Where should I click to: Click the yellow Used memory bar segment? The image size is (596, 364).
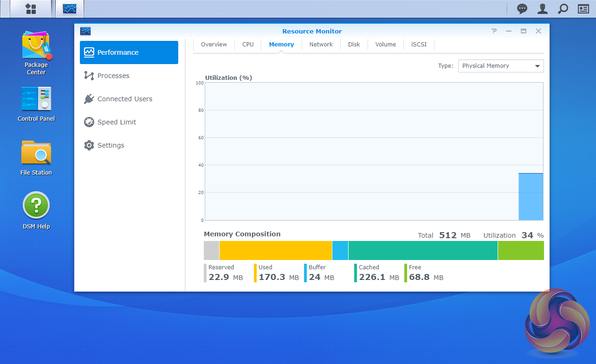pyautogui.click(x=275, y=250)
